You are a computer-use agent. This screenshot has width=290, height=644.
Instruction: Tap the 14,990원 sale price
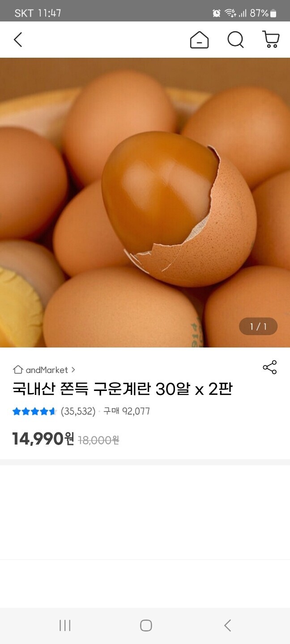click(x=43, y=439)
